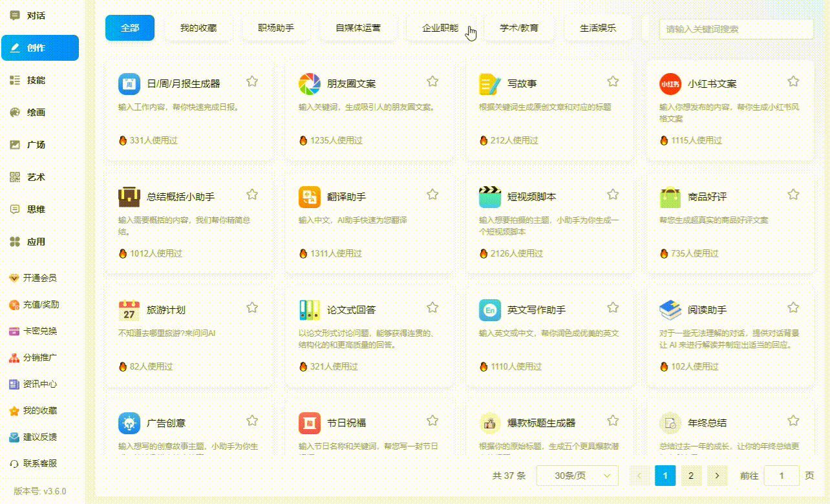Viewport: 830px width, 504px height.
Task: Star the 阅读助手 card
Action: click(x=793, y=308)
